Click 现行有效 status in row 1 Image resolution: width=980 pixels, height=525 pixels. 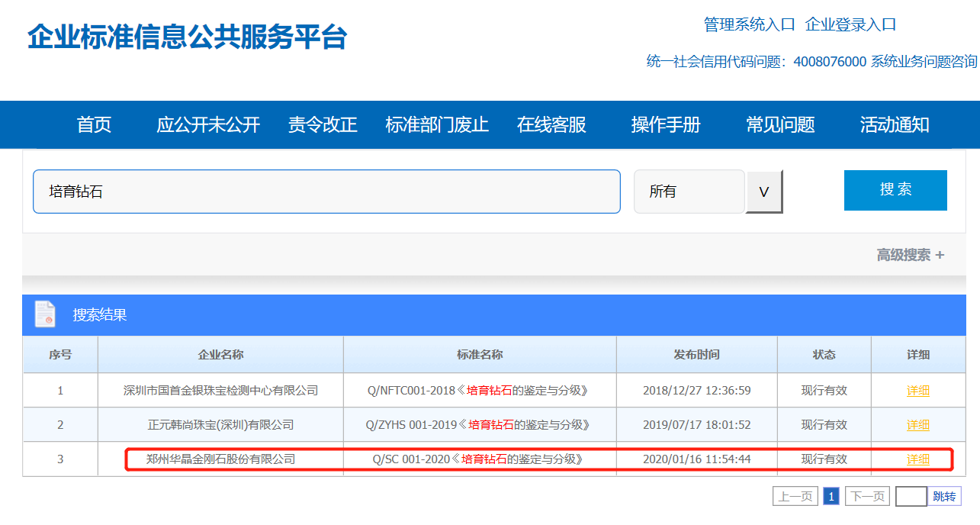[824, 390]
